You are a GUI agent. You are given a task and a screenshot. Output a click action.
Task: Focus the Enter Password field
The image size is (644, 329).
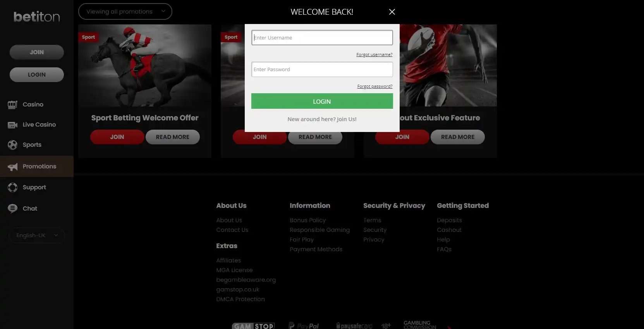coord(322,69)
